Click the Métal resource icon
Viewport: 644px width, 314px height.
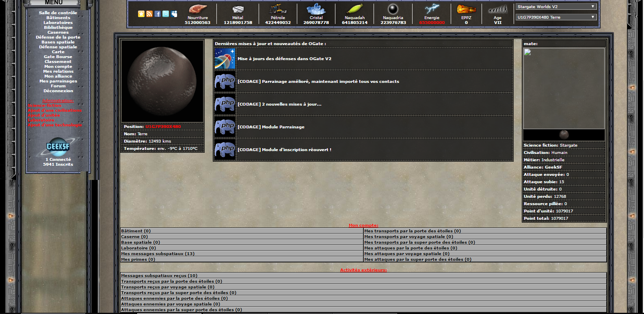[238, 9]
